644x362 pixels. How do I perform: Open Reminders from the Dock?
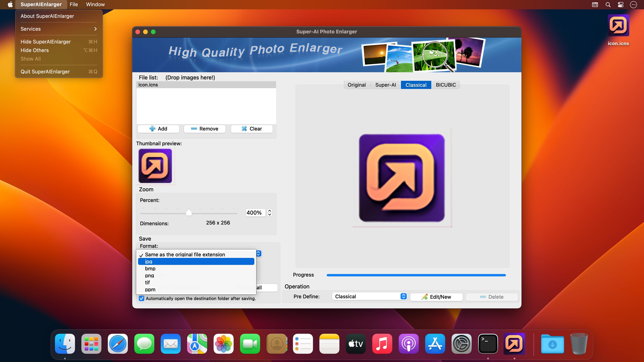(303, 344)
